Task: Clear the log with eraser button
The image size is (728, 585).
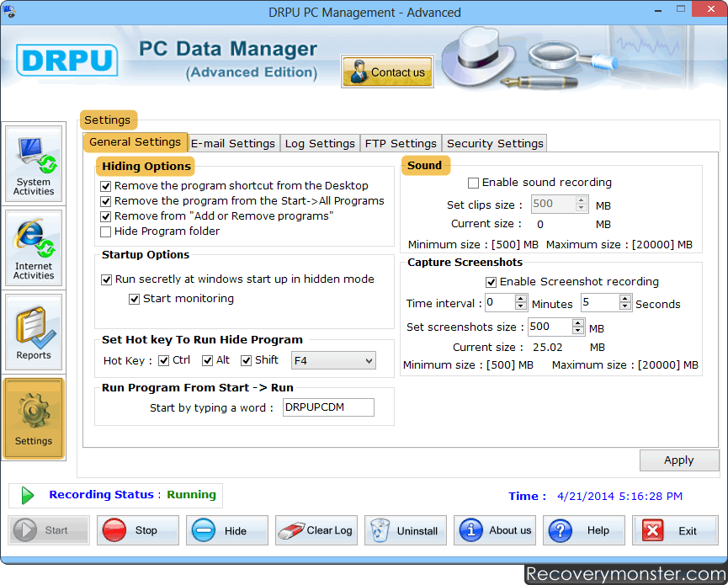Action: (x=316, y=530)
